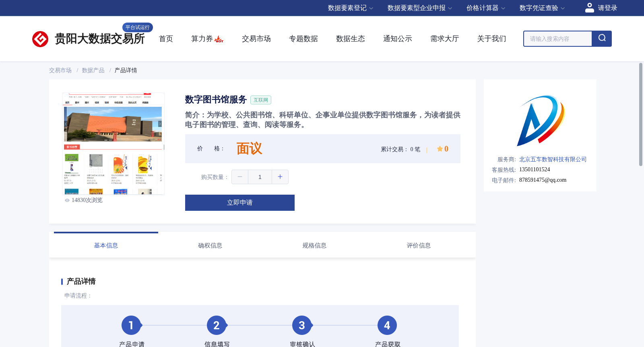This screenshot has height=347, width=644.
Task: Click the service provider company logo
Action: coord(541,121)
